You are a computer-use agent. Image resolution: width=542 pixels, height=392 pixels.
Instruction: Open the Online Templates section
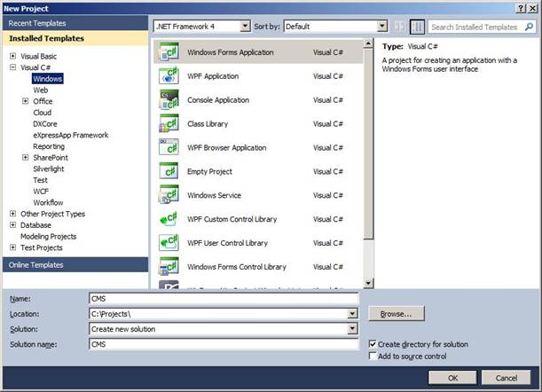point(75,265)
